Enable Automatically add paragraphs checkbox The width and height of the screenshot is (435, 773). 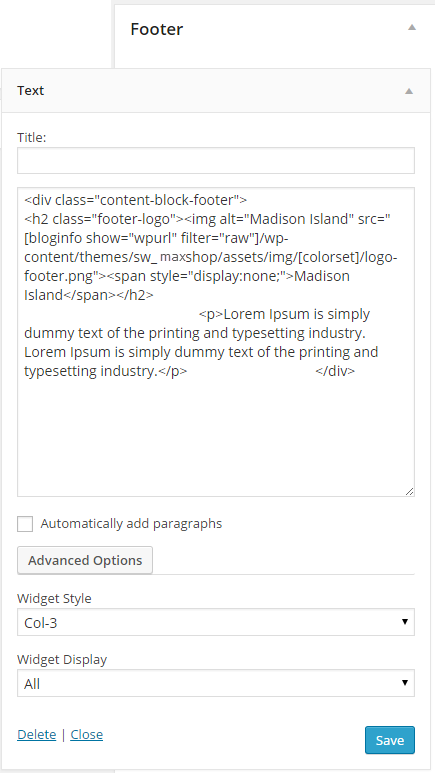click(25, 524)
